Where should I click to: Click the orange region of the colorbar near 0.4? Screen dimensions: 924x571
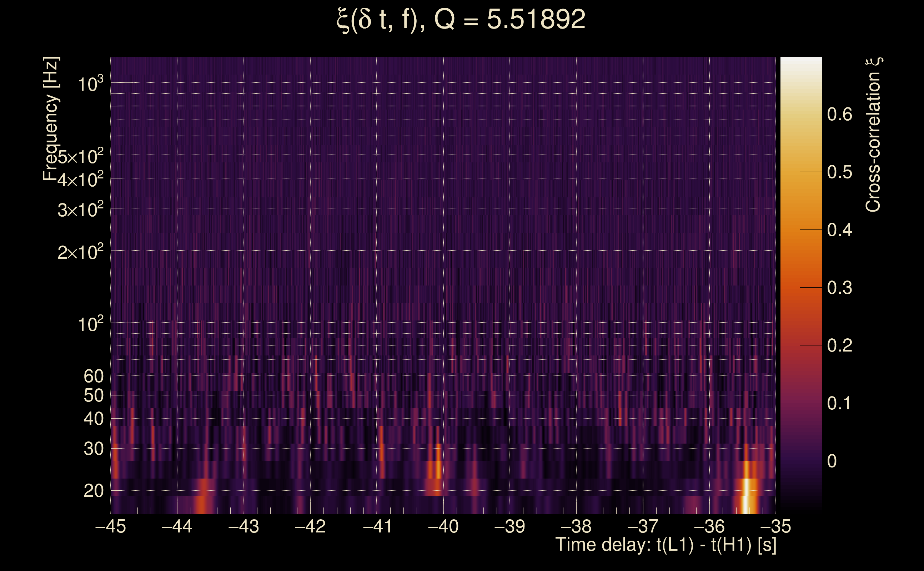pos(801,229)
